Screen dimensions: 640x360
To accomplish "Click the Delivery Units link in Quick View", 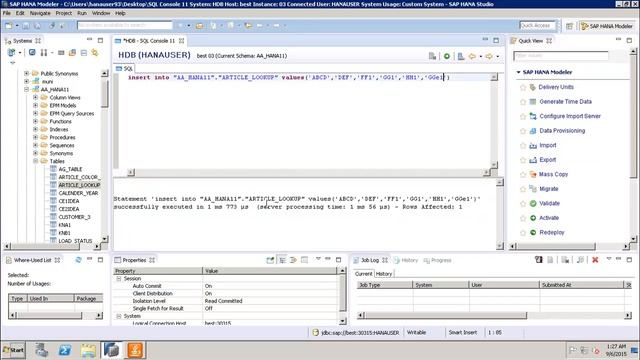I will coord(556,87).
